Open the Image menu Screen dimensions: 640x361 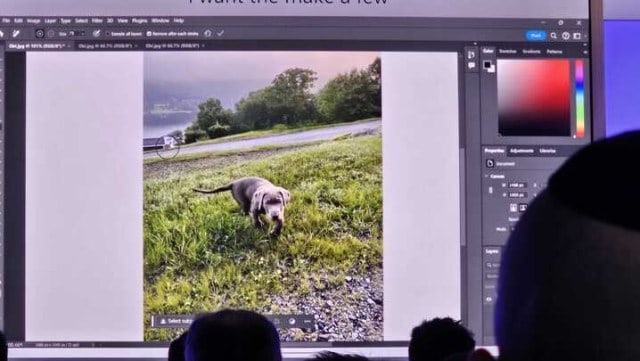[x=33, y=20]
